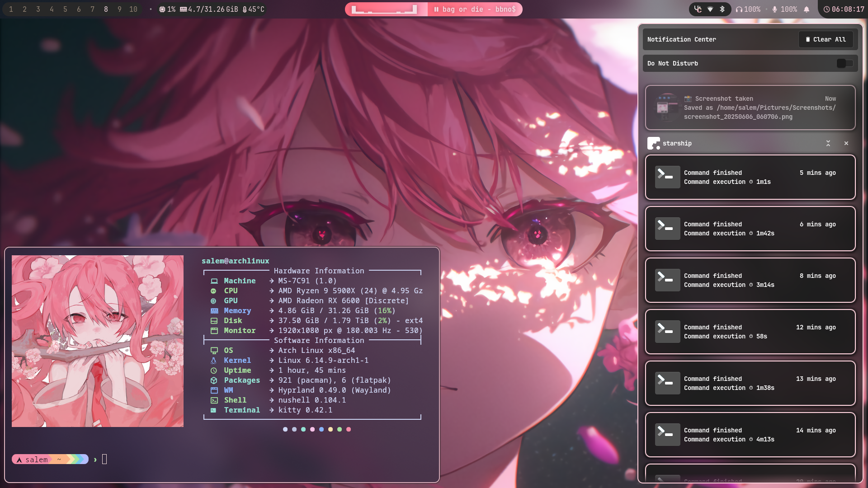Switch to workspace 7
868x488 pixels.
pyautogui.click(x=92, y=9)
